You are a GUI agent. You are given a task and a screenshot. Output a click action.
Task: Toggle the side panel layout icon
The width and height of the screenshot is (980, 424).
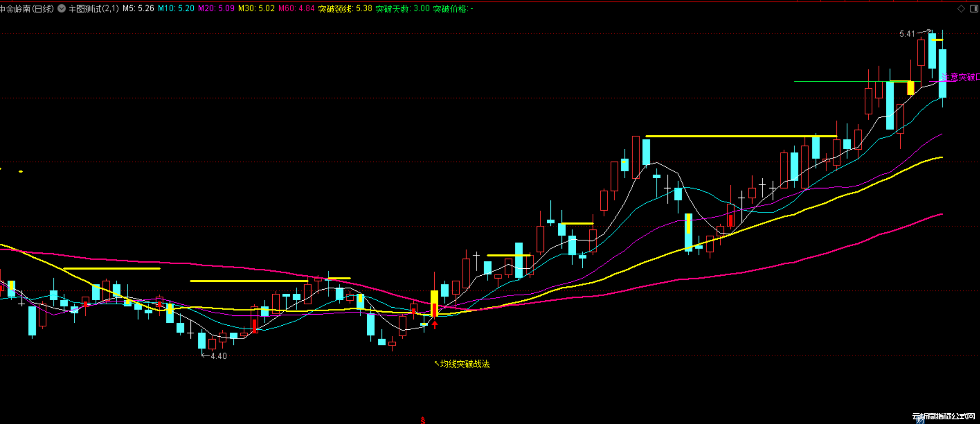click(974, 9)
